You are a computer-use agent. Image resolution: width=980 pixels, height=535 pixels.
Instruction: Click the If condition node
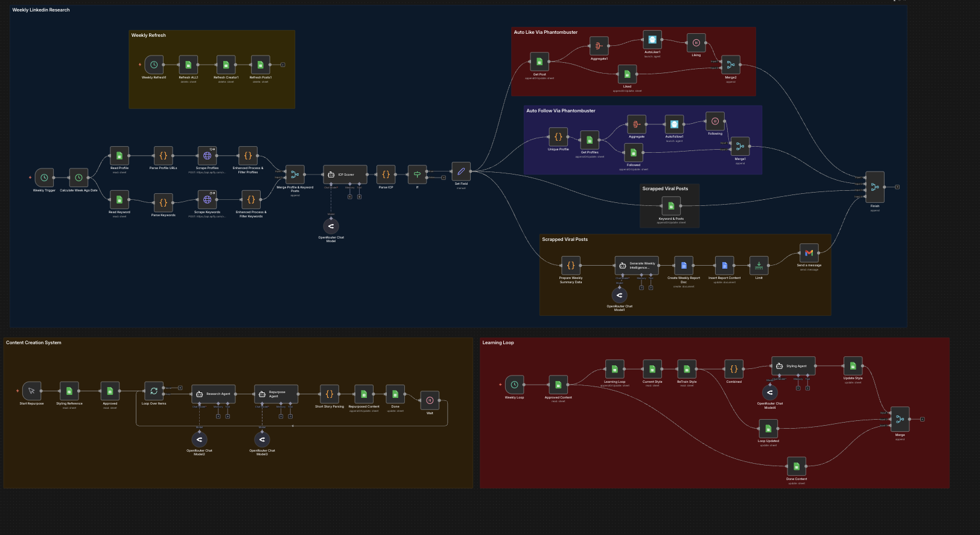pyautogui.click(x=417, y=175)
